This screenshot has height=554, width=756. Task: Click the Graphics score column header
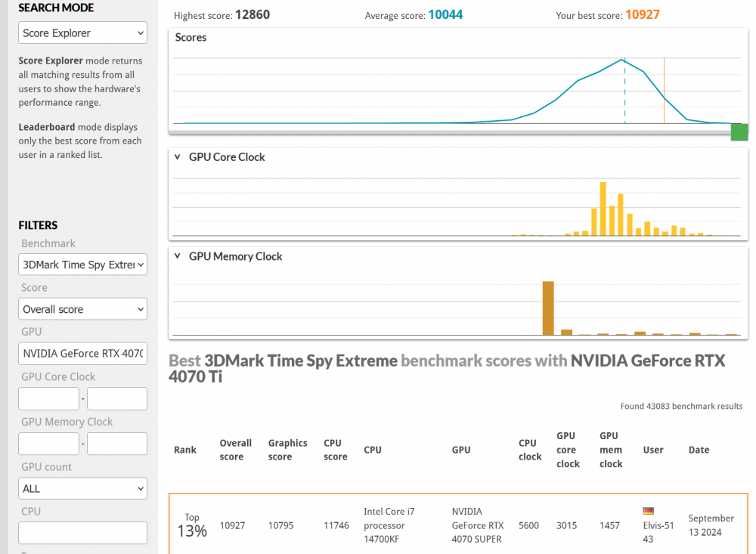coord(287,450)
